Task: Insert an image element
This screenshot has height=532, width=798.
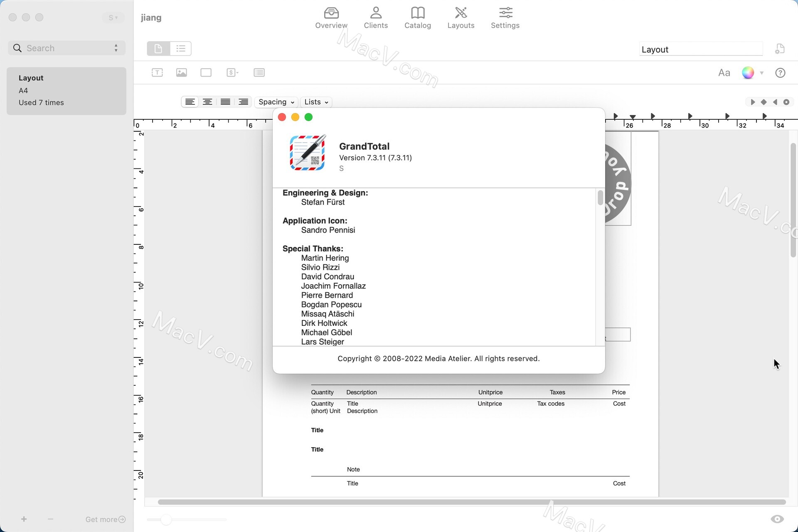Action: 182,72
